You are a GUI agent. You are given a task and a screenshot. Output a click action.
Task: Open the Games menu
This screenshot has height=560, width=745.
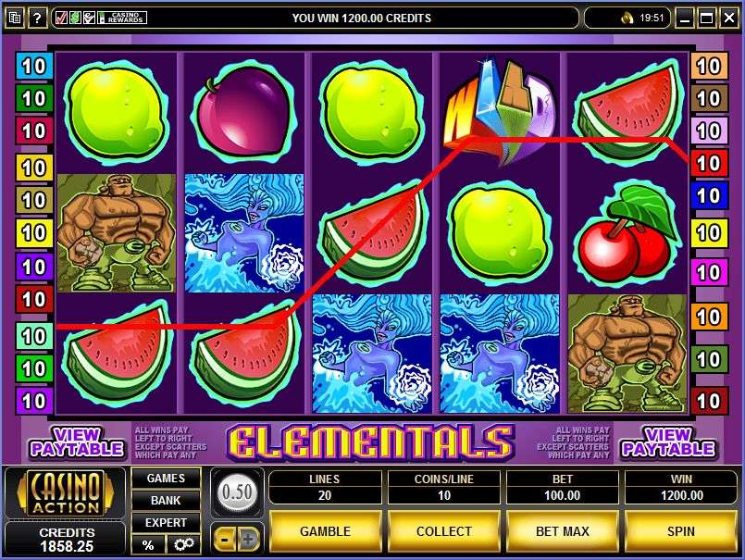(x=166, y=479)
